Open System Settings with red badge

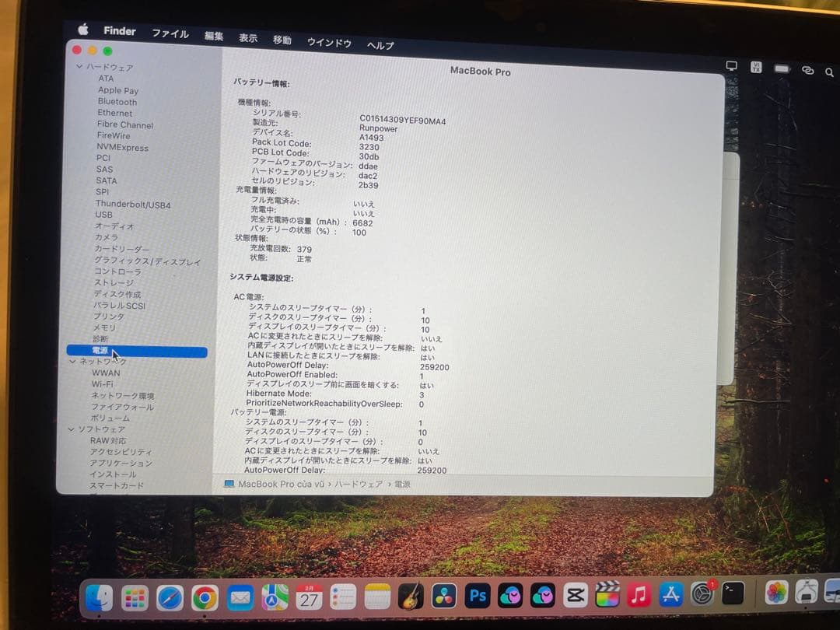pyautogui.click(x=702, y=593)
